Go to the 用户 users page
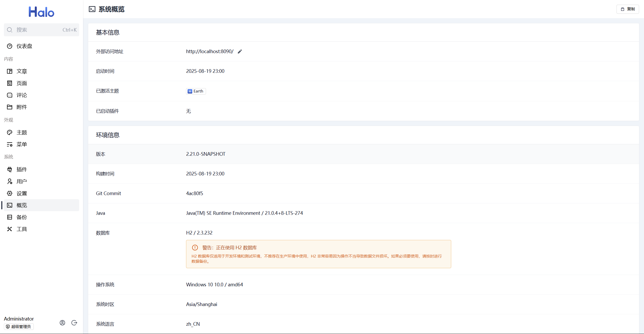Screen dimensions: 644x334 [x=22, y=181]
